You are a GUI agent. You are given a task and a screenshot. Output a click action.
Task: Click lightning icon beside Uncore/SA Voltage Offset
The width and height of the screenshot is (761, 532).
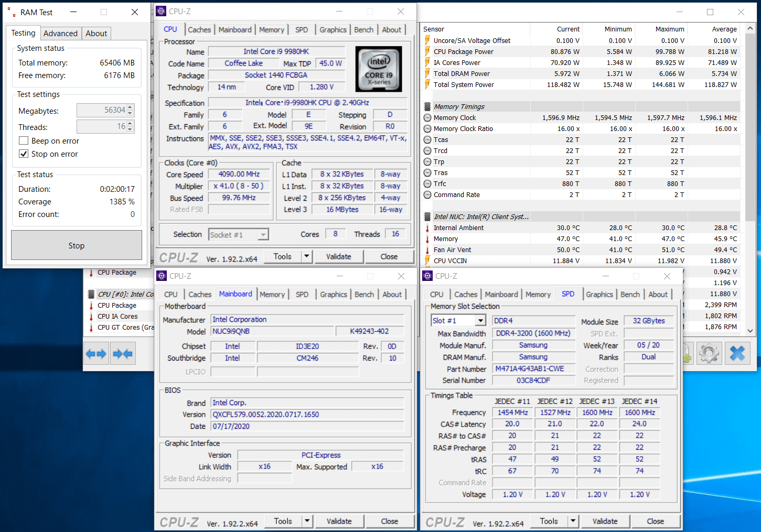pos(427,40)
